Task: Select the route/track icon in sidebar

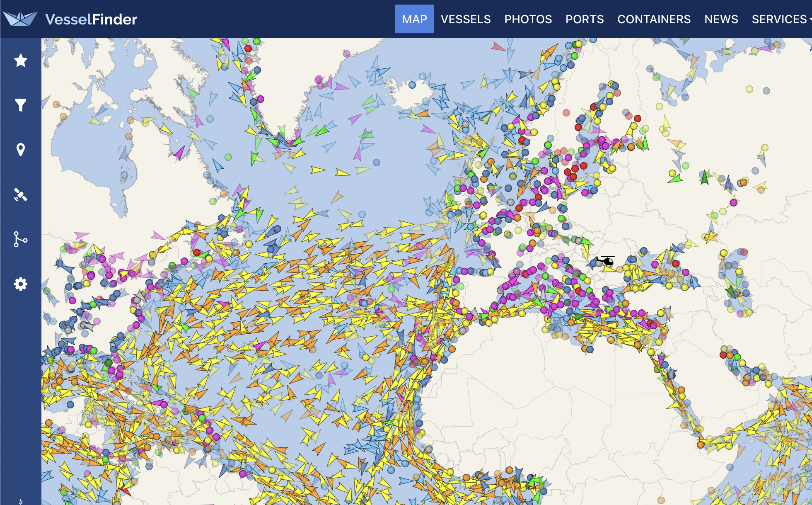Action: tap(19, 240)
